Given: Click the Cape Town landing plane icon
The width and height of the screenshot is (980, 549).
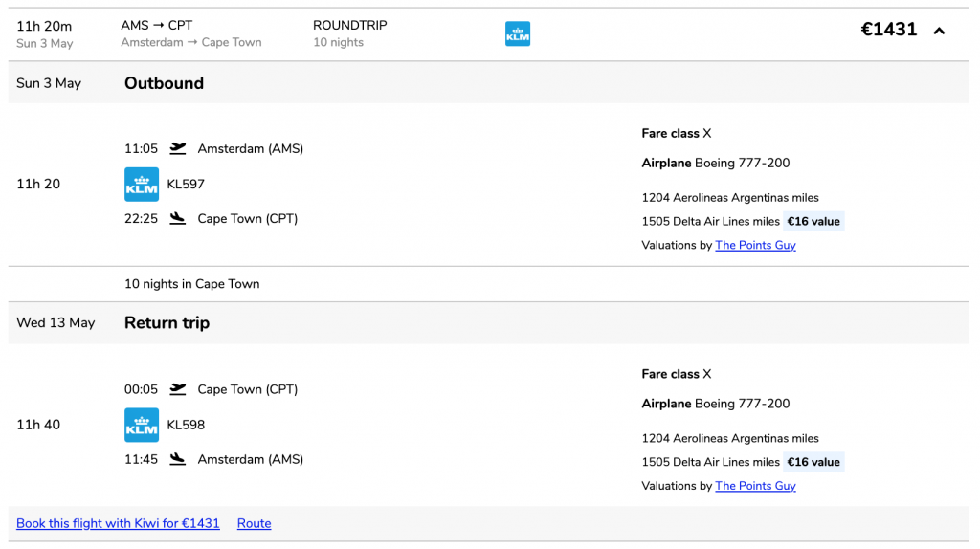Looking at the screenshot, I should (177, 219).
